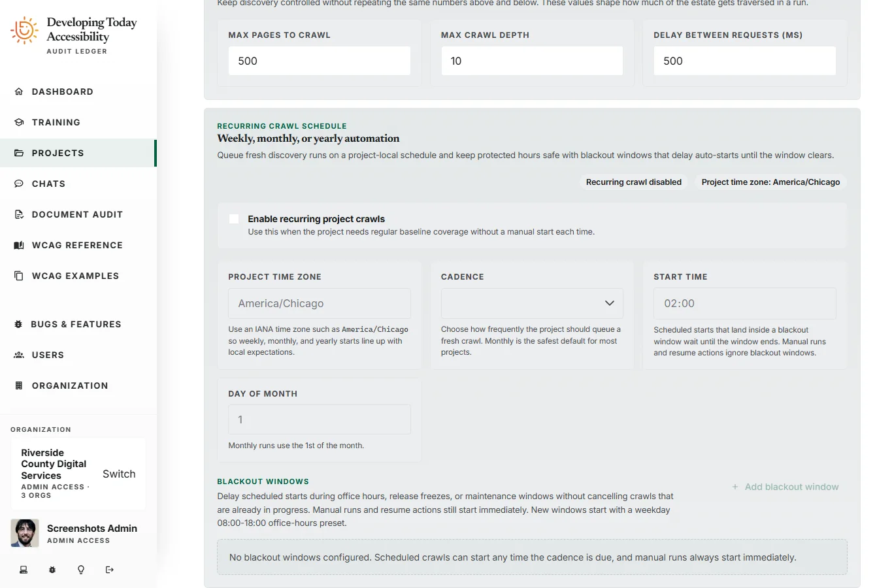Click 'Riverside County Digital Services' organization name
Image resolution: width=892 pixels, height=588 pixels.
click(x=54, y=464)
